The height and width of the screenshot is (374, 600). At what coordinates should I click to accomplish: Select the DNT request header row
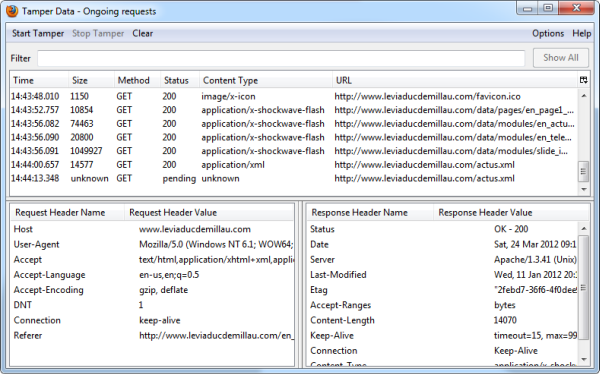152,305
